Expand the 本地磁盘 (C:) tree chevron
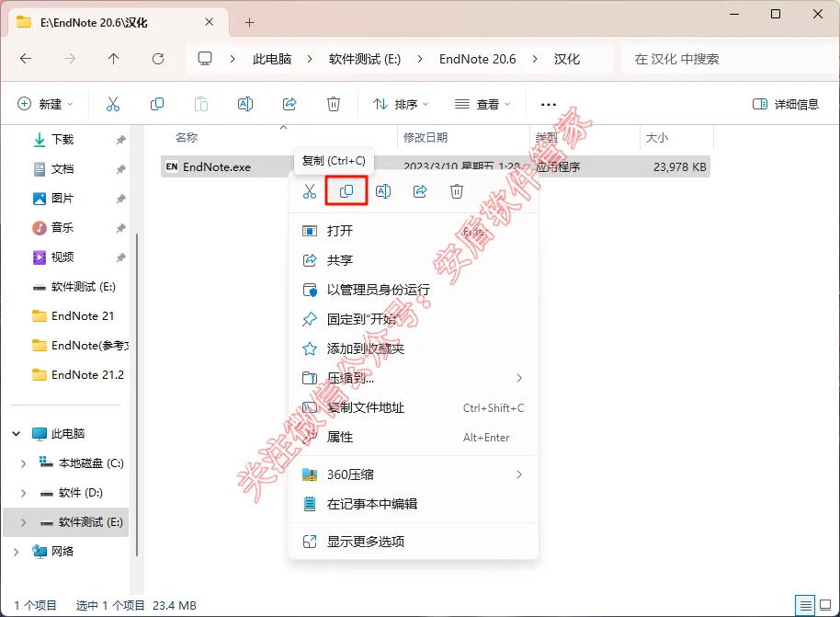 [23, 463]
